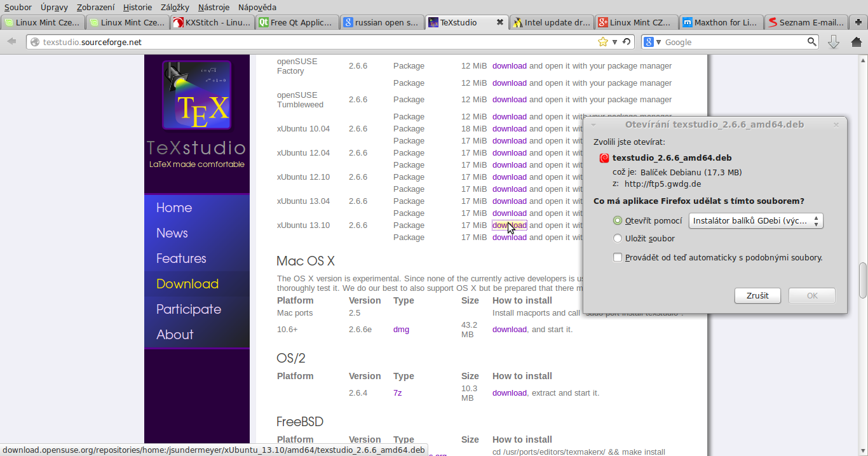Open the Záložky menu
This screenshot has height=456, width=868.
tap(175, 7)
